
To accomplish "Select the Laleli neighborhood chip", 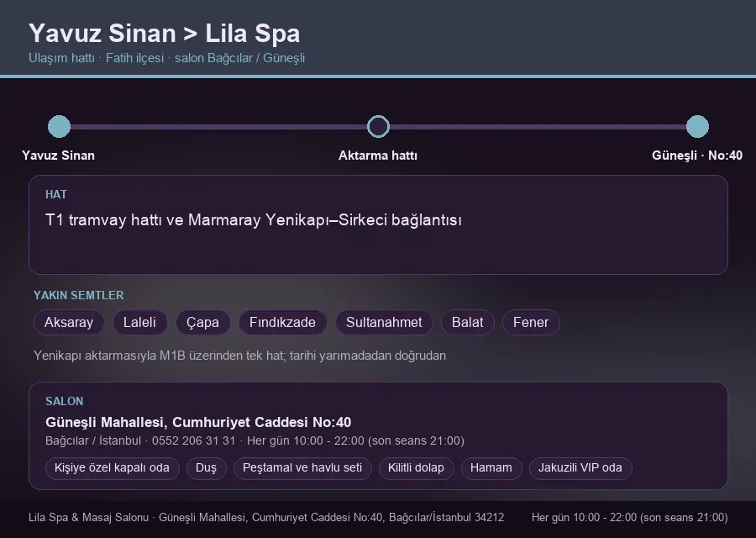I will [139, 322].
